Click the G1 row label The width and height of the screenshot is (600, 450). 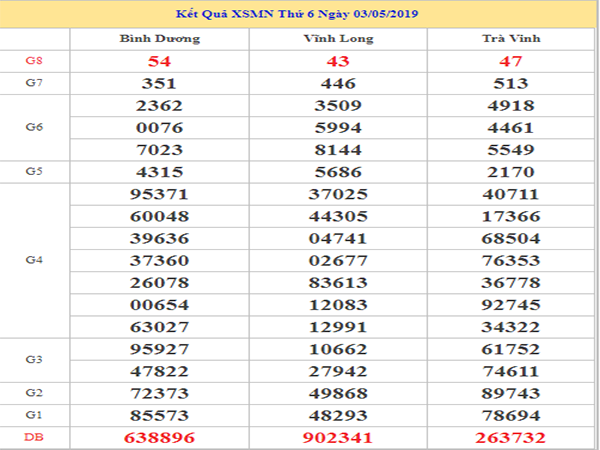(34, 415)
